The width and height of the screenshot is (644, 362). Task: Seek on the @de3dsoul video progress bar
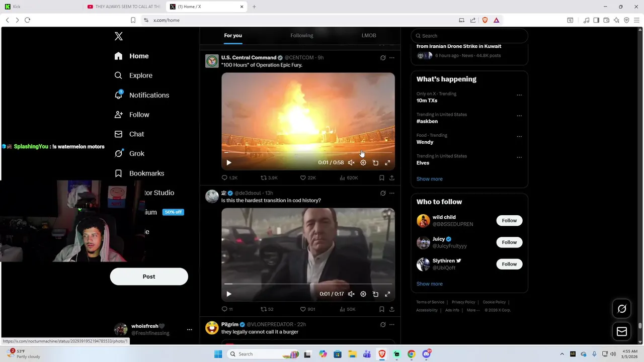[x=308, y=284]
